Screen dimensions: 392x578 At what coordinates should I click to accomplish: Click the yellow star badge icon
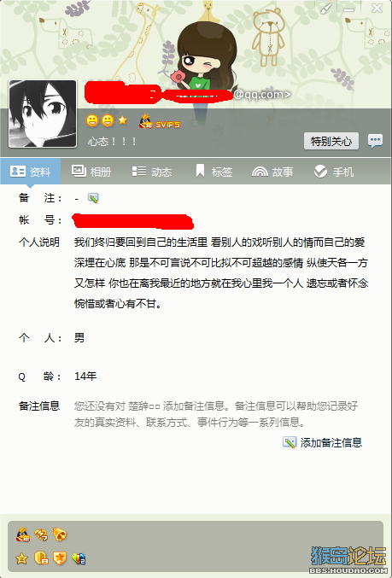click(21, 558)
